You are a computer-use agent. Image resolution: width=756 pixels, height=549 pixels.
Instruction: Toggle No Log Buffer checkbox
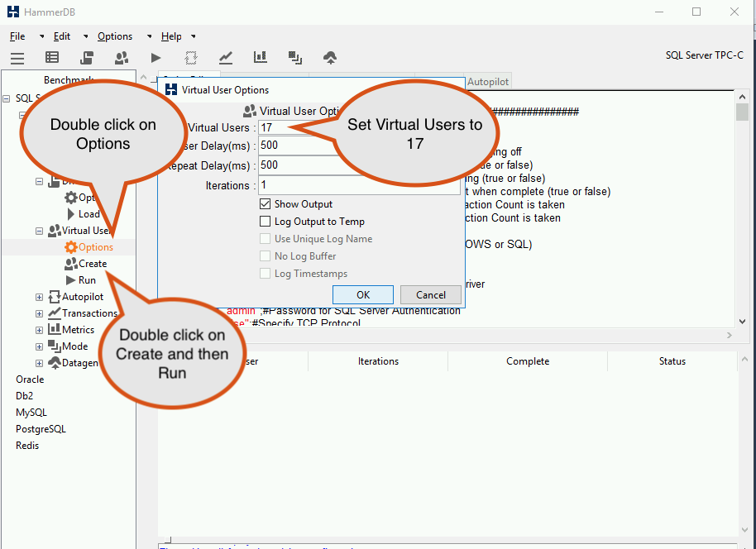(x=266, y=256)
